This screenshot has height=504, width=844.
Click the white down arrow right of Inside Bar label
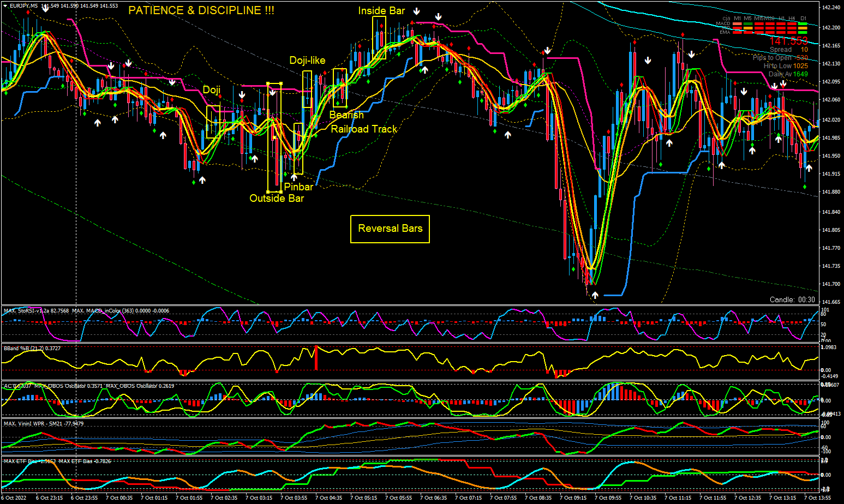[x=417, y=11]
